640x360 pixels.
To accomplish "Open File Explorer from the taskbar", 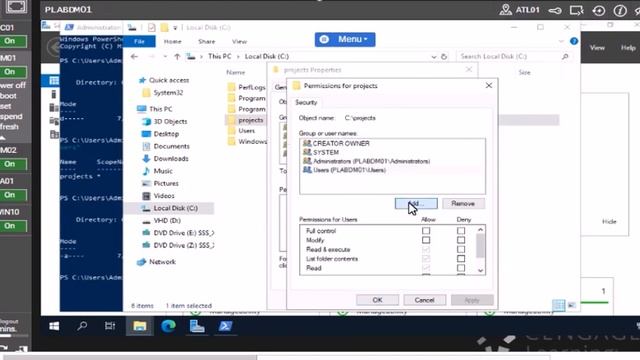I will 140,326.
